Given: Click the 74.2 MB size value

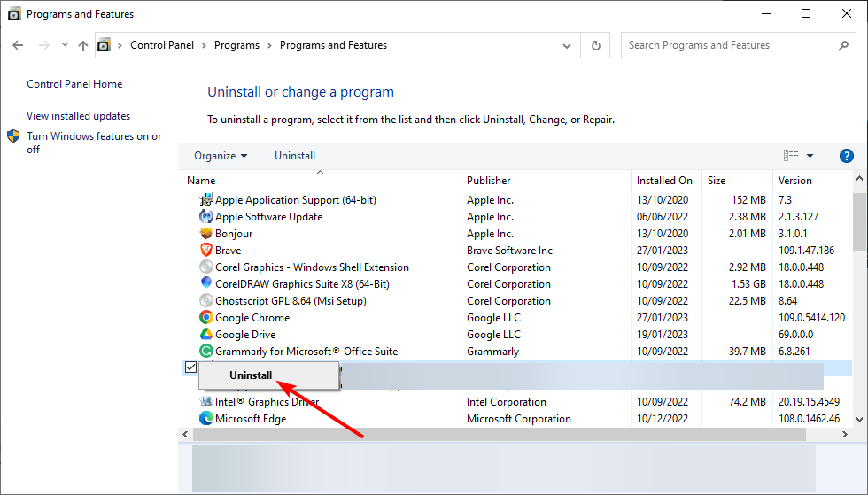Looking at the screenshot, I should [x=748, y=402].
